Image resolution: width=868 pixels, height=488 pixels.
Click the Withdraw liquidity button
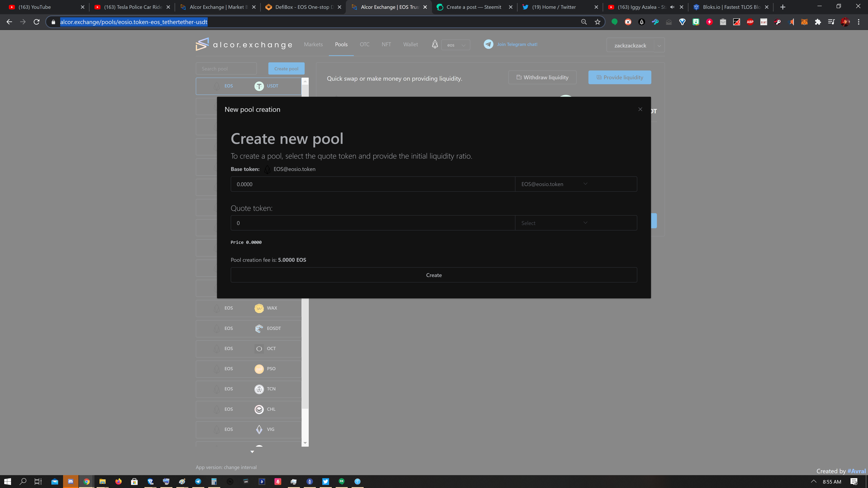(x=542, y=77)
